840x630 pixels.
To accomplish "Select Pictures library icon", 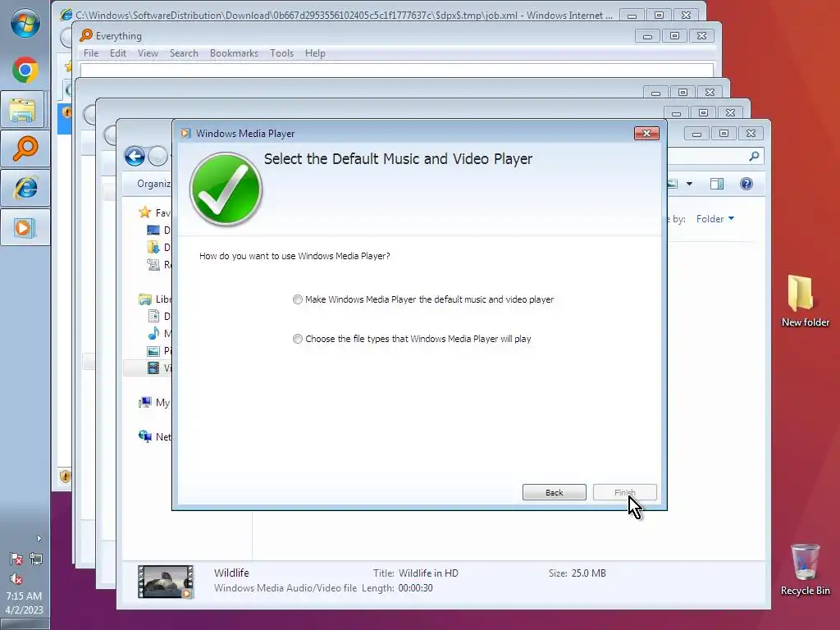I will 153,351.
